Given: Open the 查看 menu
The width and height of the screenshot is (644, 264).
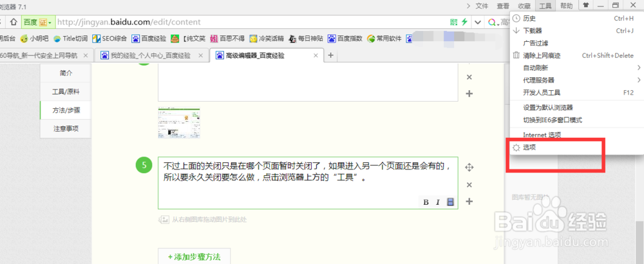Looking at the screenshot, I should pos(503,6).
